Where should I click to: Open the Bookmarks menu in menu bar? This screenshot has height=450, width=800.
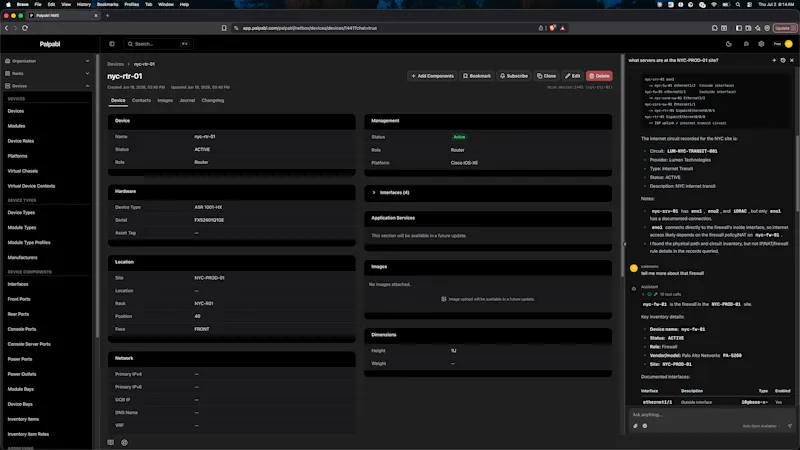(107, 5)
